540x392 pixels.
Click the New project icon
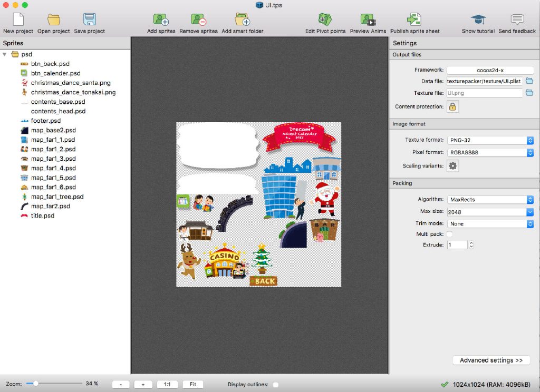point(18,20)
